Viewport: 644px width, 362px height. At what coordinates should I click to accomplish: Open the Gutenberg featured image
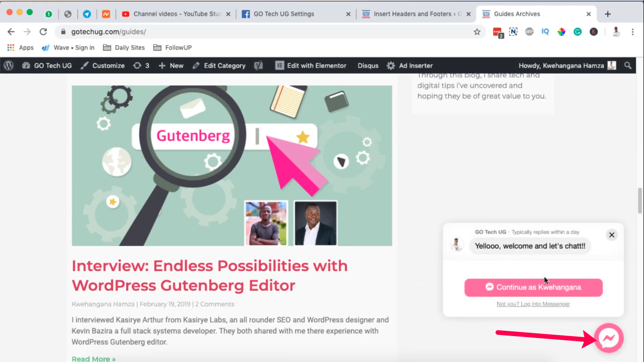232,165
